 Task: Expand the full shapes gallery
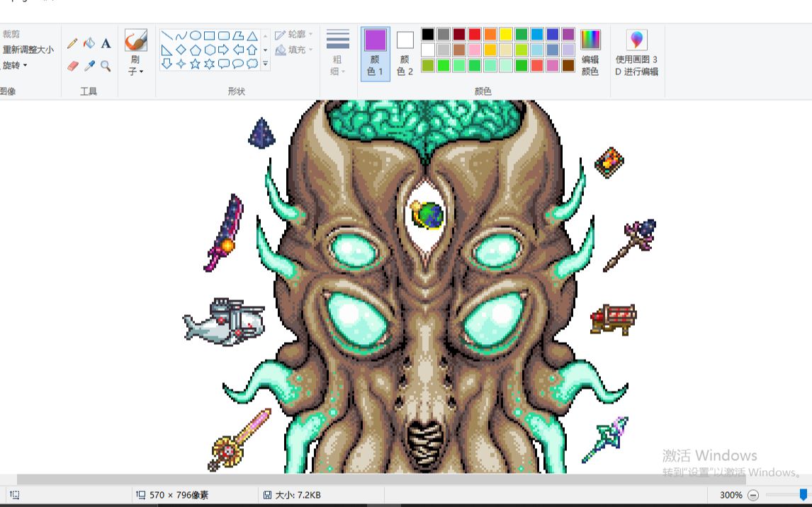coord(265,64)
